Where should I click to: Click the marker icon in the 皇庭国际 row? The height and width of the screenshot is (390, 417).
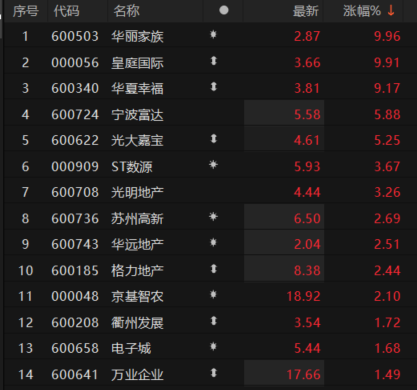[214, 61]
